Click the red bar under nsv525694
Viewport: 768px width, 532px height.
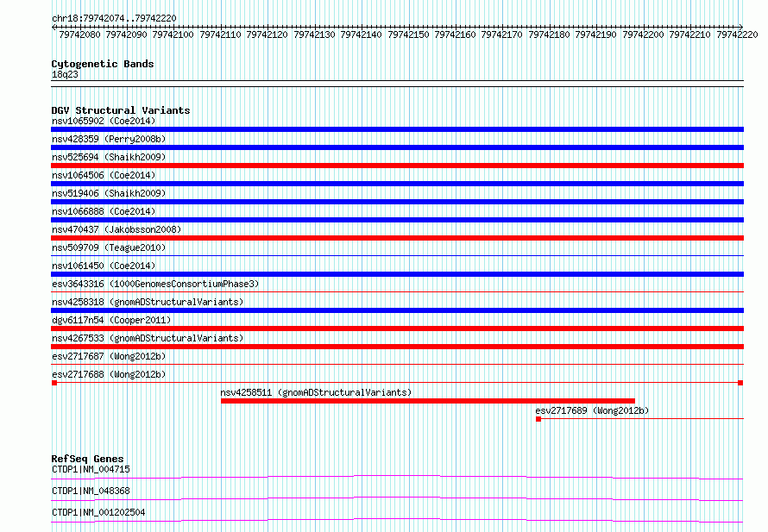[397, 166]
